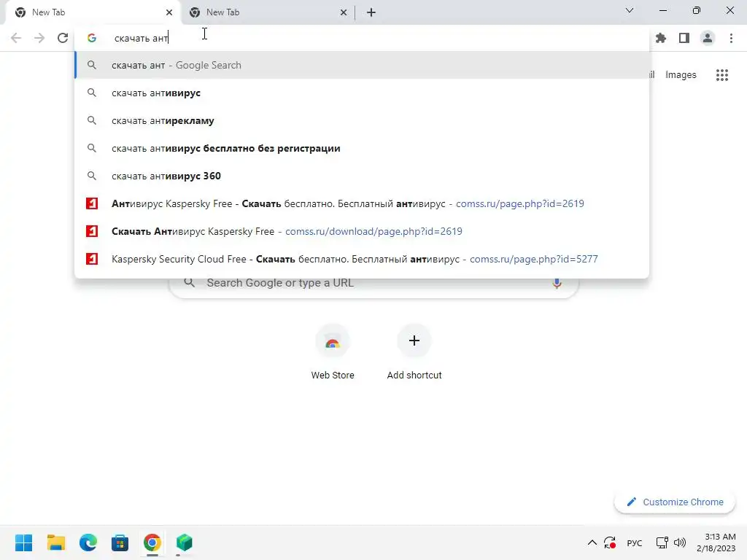Show hidden system tray icons
Screen dimensions: 747x560
tap(592, 542)
